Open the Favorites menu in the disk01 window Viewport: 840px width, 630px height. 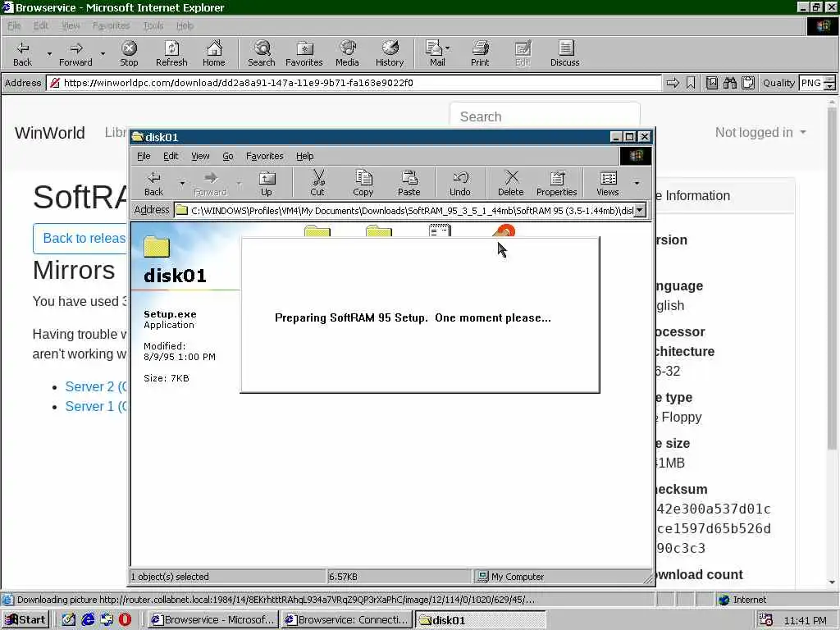(265, 156)
